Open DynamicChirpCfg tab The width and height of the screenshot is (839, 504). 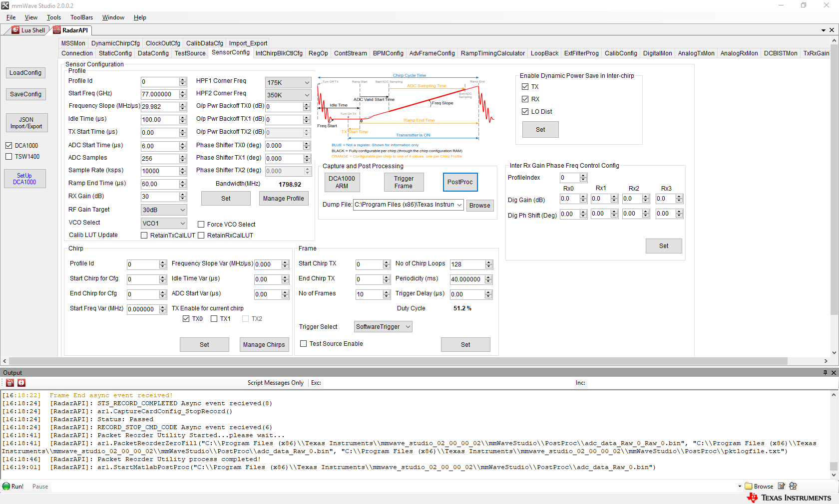(115, 43)
